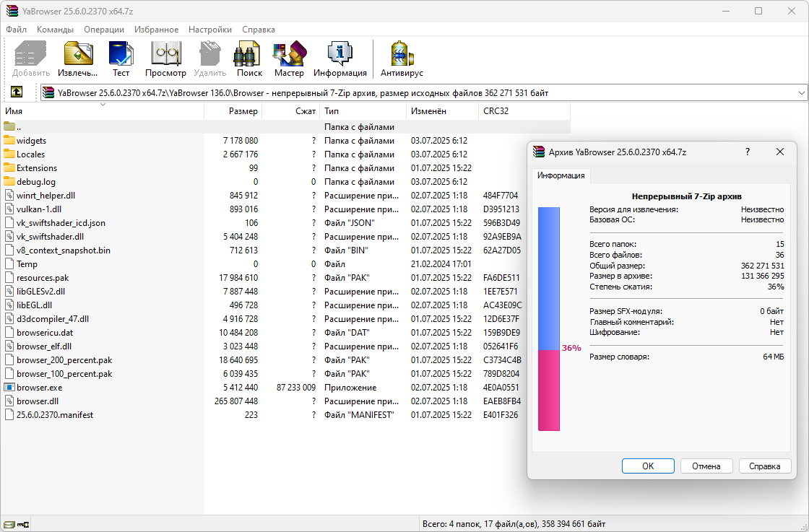
Task: Select the Temp file entry
Action: [x=27, y=264]
